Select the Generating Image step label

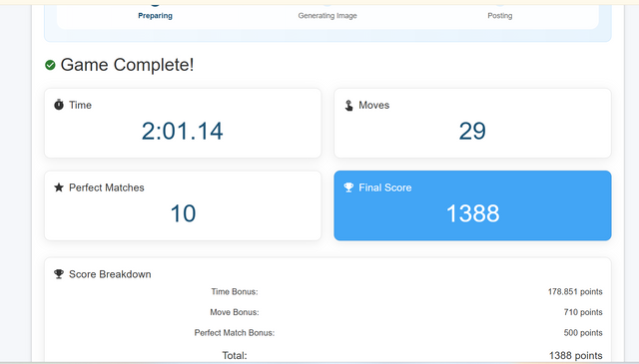(327, 16)
